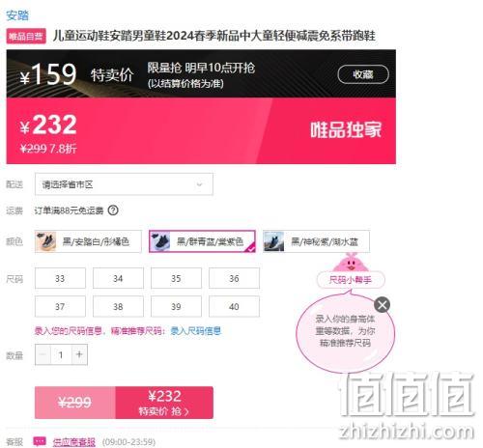Click the supplier customer service chat icon
The height and width of the screenshot is (448, 483).
click(40, 441)
